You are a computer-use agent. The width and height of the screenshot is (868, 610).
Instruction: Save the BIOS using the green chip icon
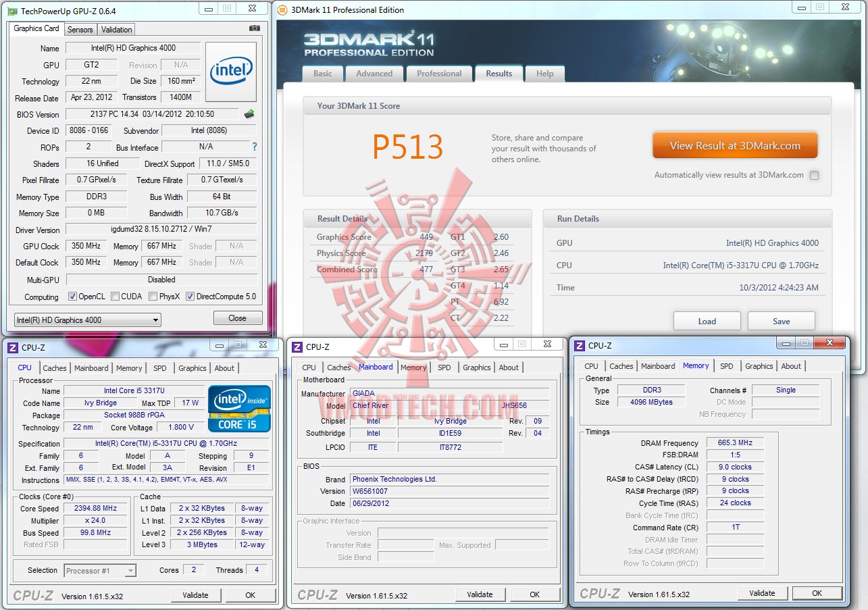pyautogui.click(x=249, y=114)
